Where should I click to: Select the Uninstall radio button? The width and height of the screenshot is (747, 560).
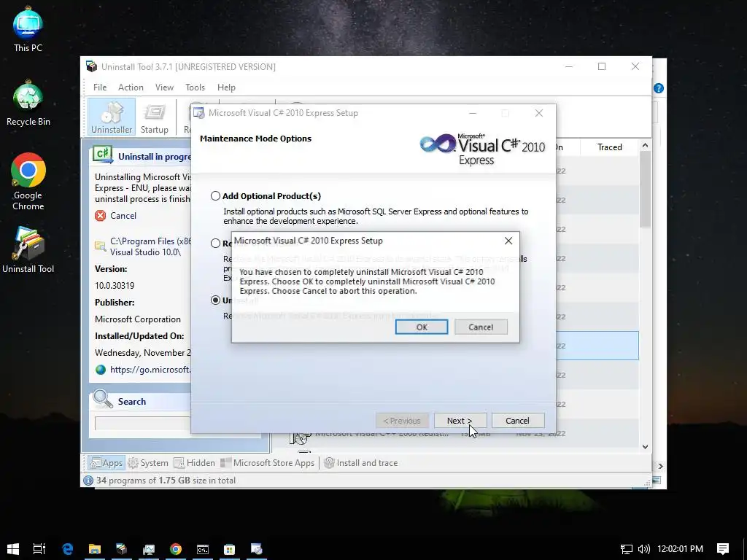[215, 300]
